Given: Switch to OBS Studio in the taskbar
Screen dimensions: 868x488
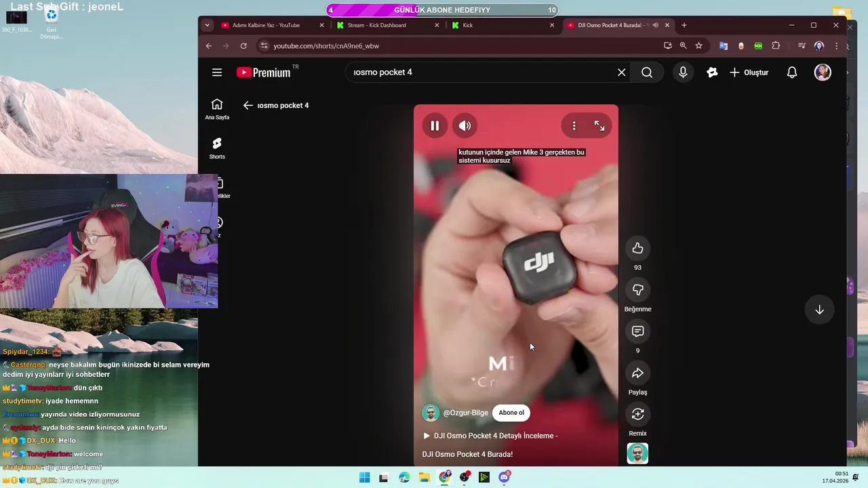Looking at the screenshot, I should (465, 477).
